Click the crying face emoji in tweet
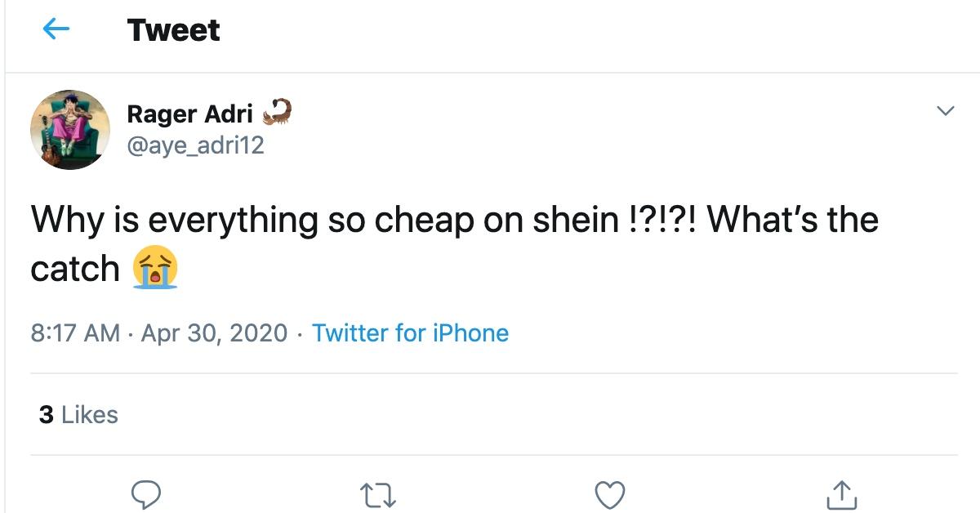The width and height of the screenshot is (980, 513). pyautogui.click(x=155, y=269)
